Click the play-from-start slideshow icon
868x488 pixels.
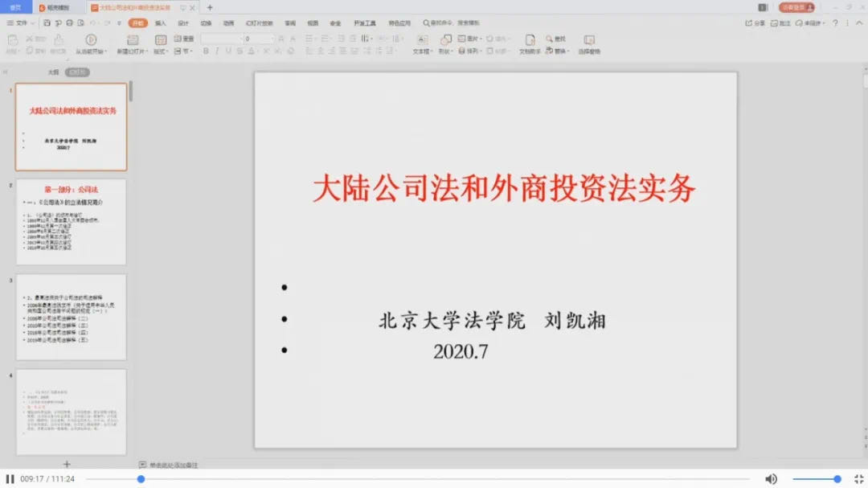[90, 39]
